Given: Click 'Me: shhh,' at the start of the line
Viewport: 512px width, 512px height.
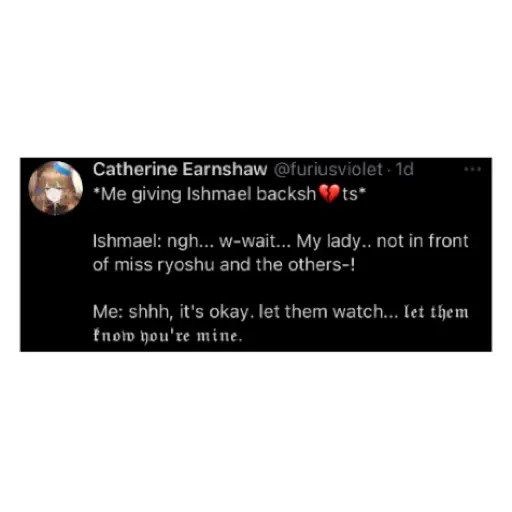Looking at the screenshot, I should (133, 312).
